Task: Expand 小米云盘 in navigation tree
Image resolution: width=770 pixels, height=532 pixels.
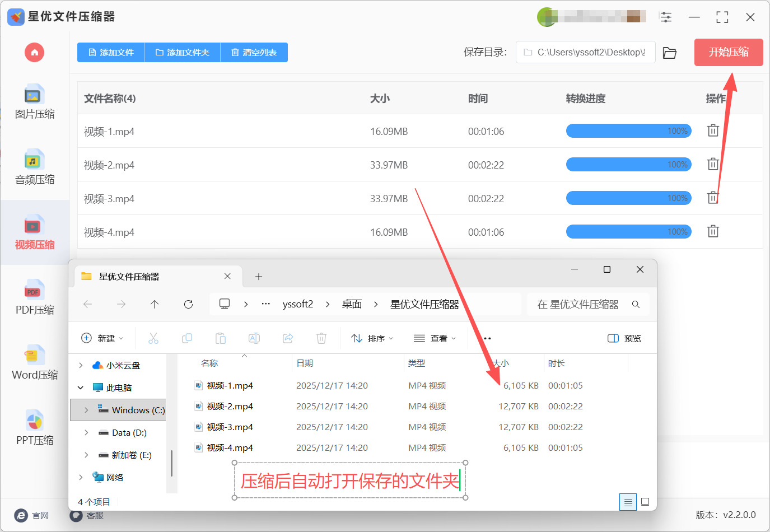Action: pyautogui.click(x=81, y=365)
